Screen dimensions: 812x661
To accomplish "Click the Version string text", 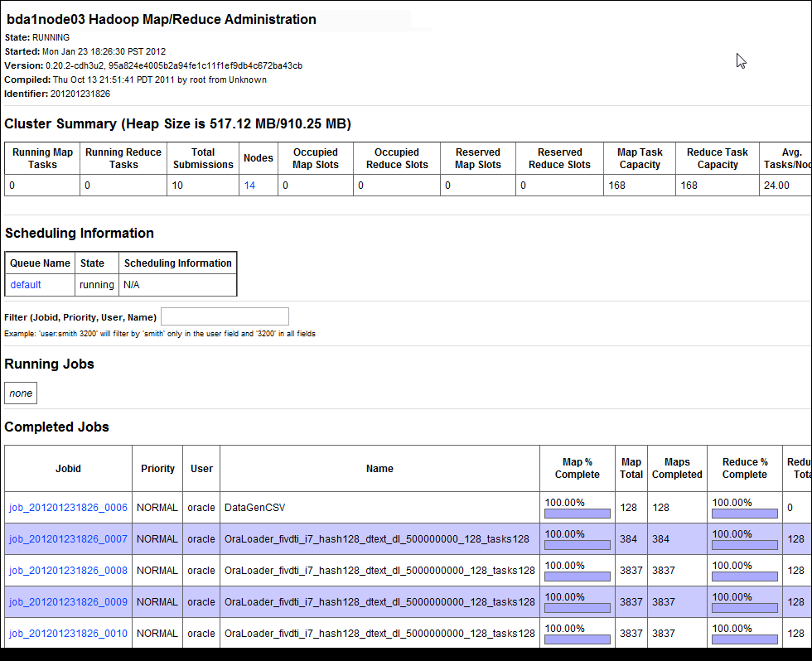I will click(x=173, y=65).
